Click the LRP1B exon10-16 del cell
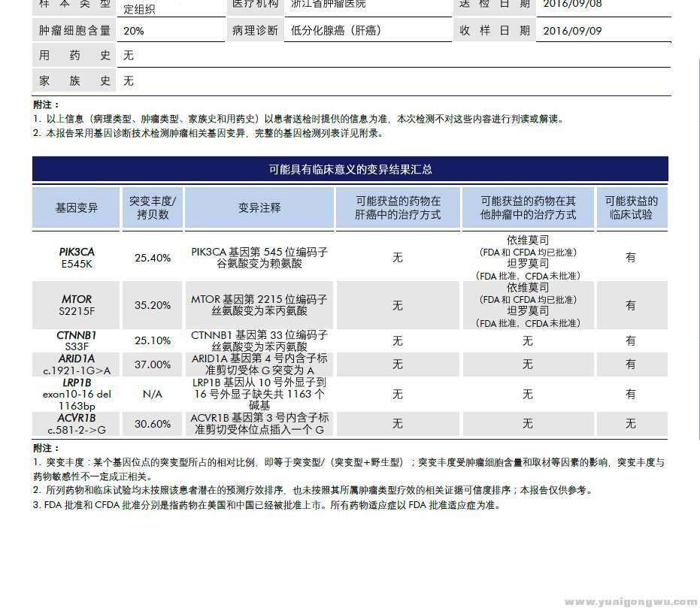This screenshot has width=700, height=611. (77, 394)
